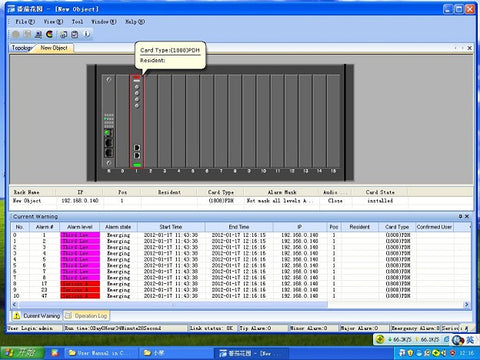Click the cascade windows toolbar icon
This screenshot has height=360, width=480.
tap(64, 34)
